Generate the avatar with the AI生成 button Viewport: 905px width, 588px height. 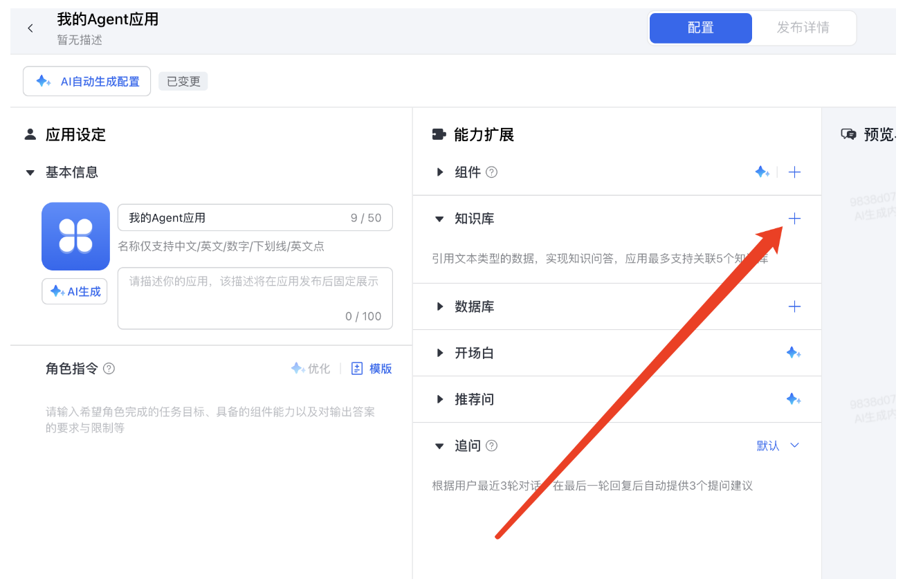click(75, 291)
